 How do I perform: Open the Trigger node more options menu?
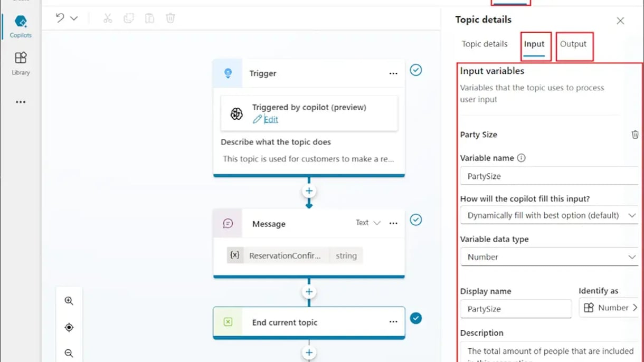point(393,73)
